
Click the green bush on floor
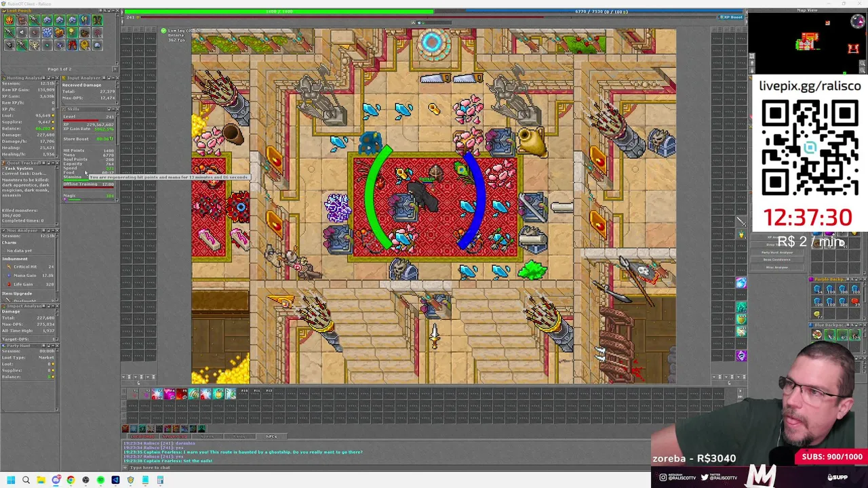coord(532,270)
